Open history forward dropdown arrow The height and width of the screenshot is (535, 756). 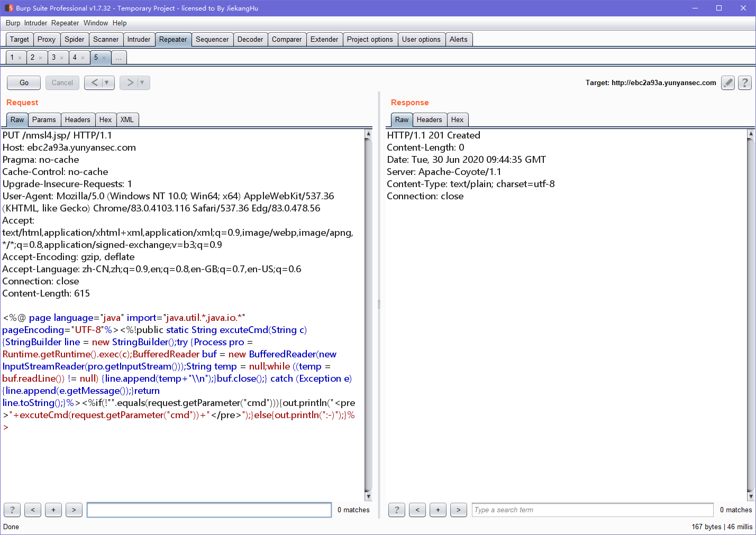pyautogui.click(x=142, y=82)
